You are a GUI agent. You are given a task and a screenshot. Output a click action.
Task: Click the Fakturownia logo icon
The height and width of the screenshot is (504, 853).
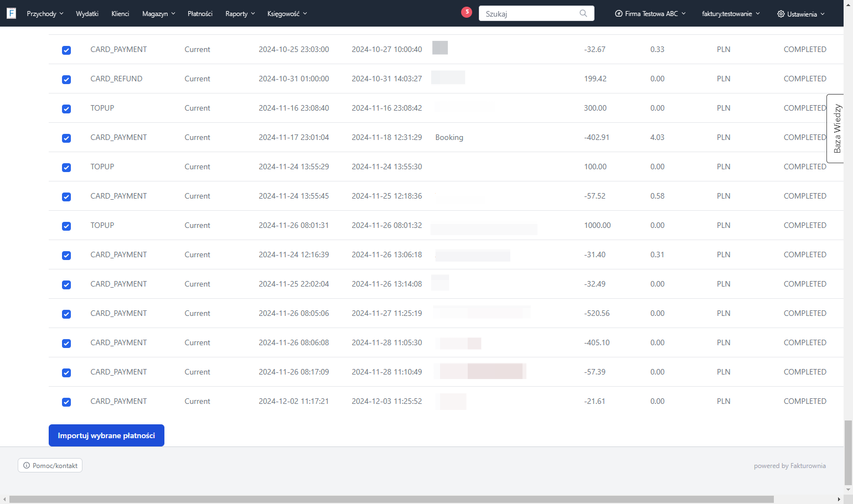(11, 13)
